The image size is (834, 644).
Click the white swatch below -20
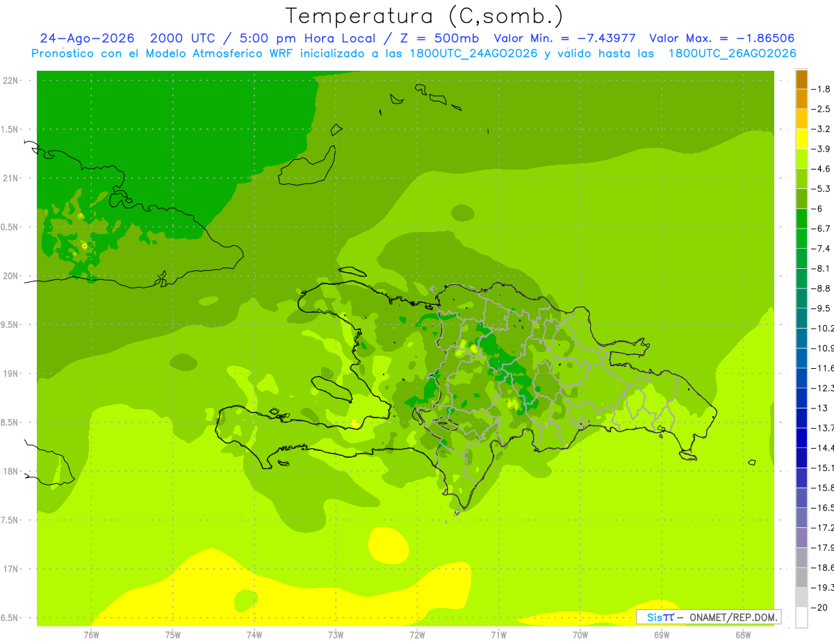(801, 617)
